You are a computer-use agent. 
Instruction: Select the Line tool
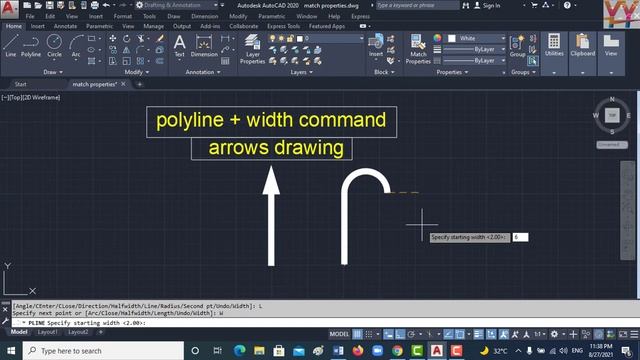click(11, 45)
